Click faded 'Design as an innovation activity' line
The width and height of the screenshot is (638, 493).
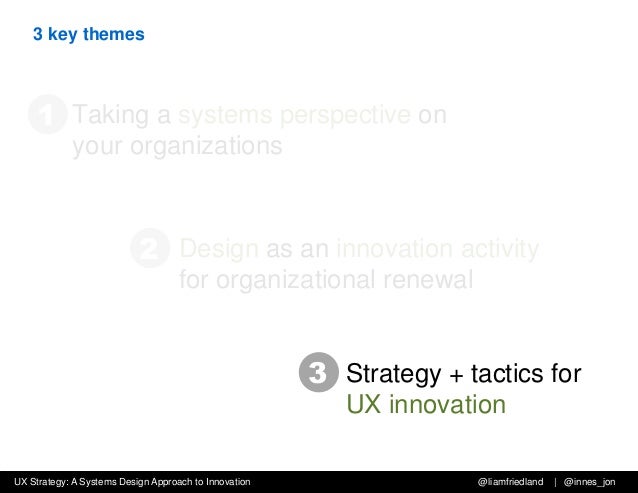[359, 249]
